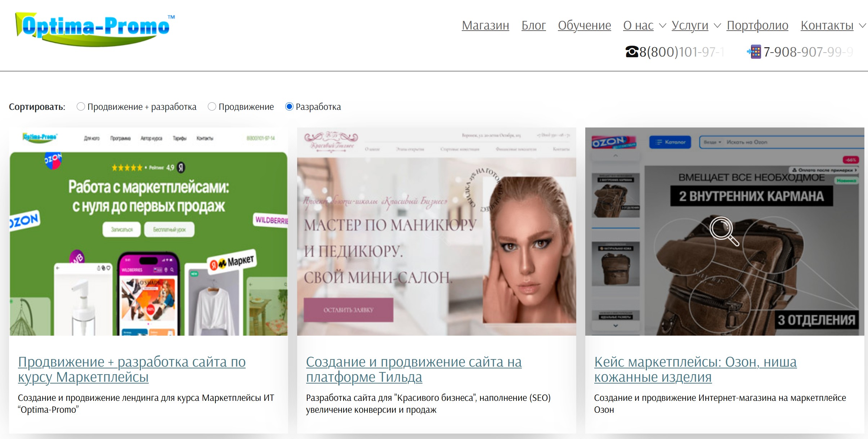Click the Яндекс Маркет badge in first thumbnail
868x439 pixels.
click(233, 262)
